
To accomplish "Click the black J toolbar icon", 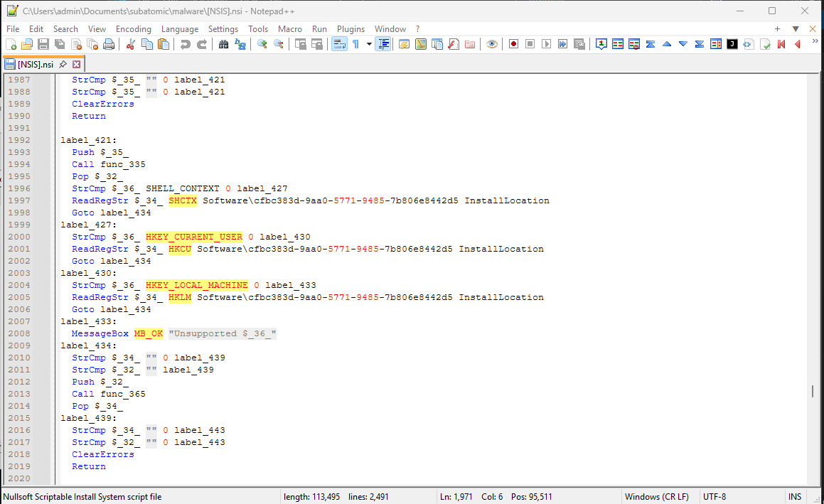I will click(732, 44).
